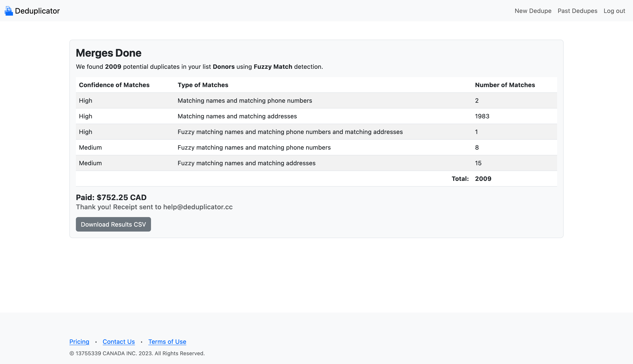Click the Number of Matches column header
This screenshot has width=633, height=364.
click(505, 85)
